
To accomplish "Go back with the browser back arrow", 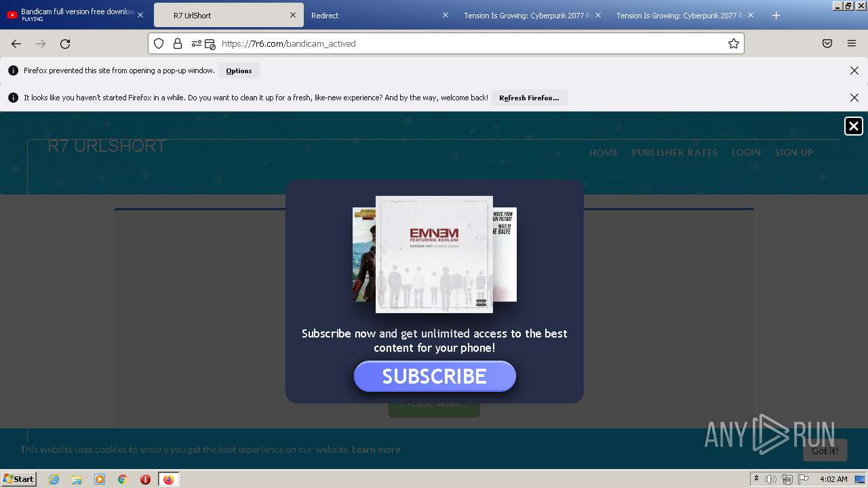I will [16, 43].
